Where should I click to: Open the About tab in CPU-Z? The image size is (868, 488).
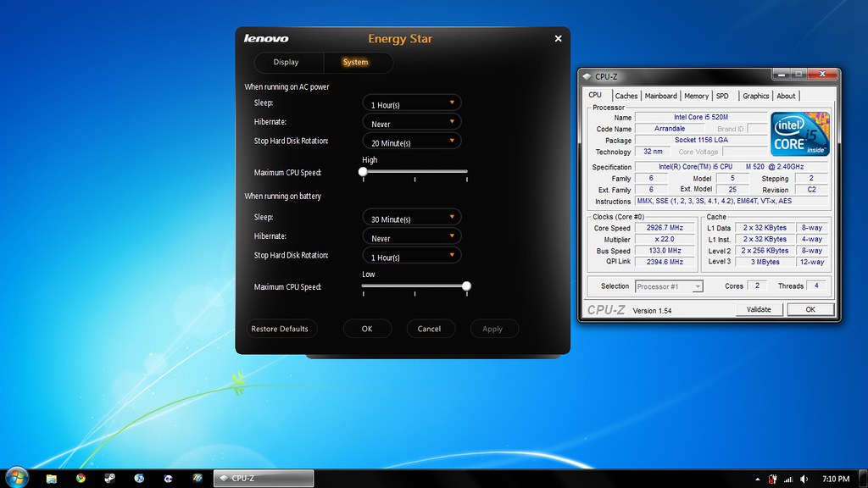click(786, 96)
